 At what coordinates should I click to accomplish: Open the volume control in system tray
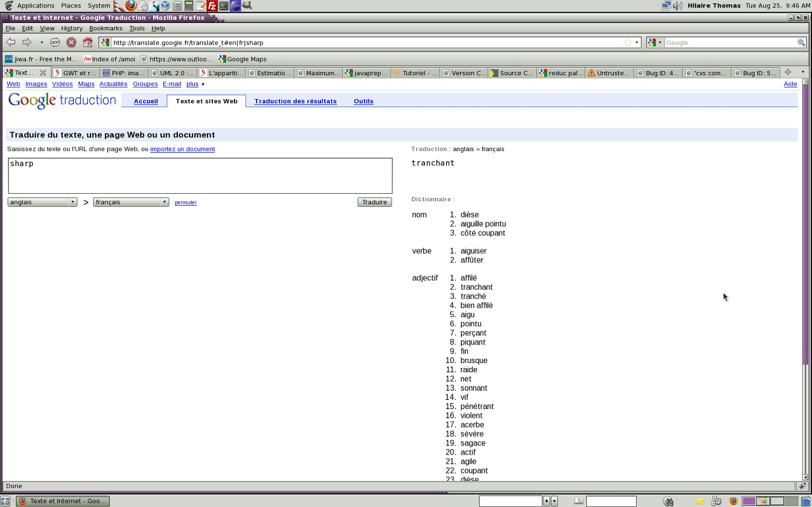tap(678, 5)
